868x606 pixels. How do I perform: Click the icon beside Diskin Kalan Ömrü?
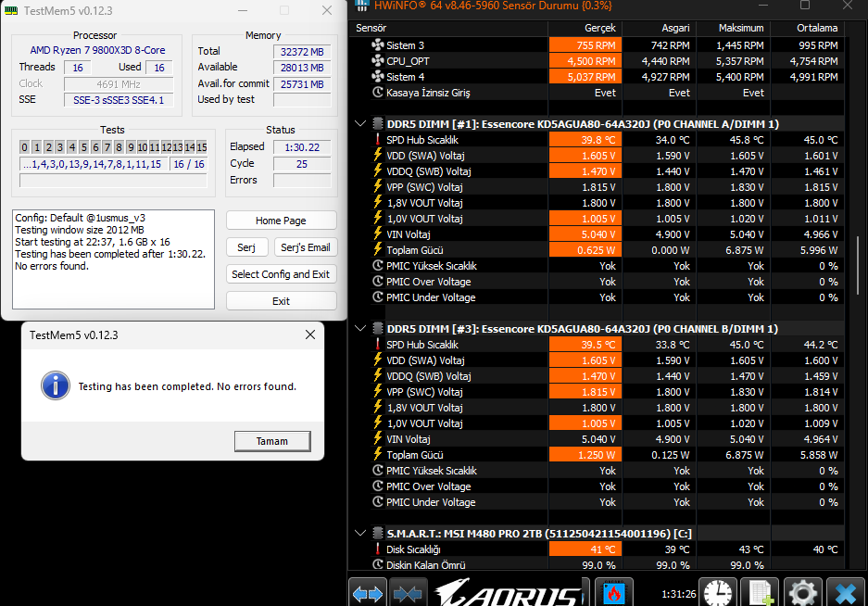(x=378, y=564)
